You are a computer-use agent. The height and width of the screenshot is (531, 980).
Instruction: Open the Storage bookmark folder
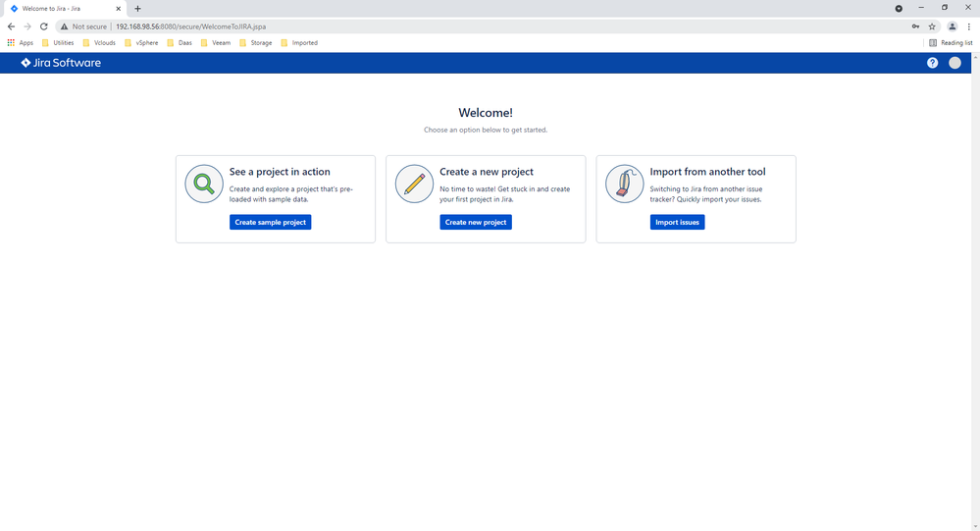(x=256, y=42)
